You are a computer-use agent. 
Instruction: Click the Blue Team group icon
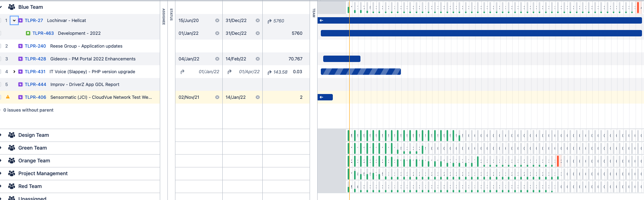pyautogui.click(x=12, y=7)
